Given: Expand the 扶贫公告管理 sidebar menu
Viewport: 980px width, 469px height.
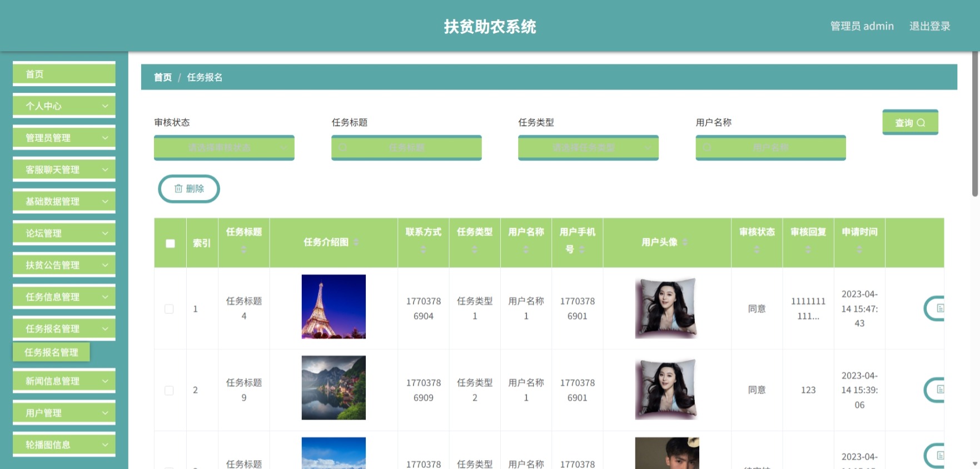Looking at the screenshot, I should 64,265.
